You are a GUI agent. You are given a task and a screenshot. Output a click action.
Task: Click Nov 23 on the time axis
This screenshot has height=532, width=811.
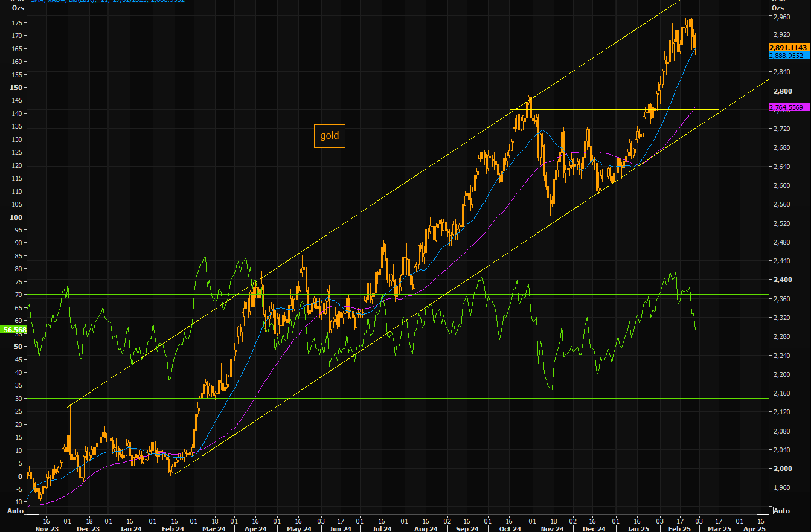click(x=46, y=528)
